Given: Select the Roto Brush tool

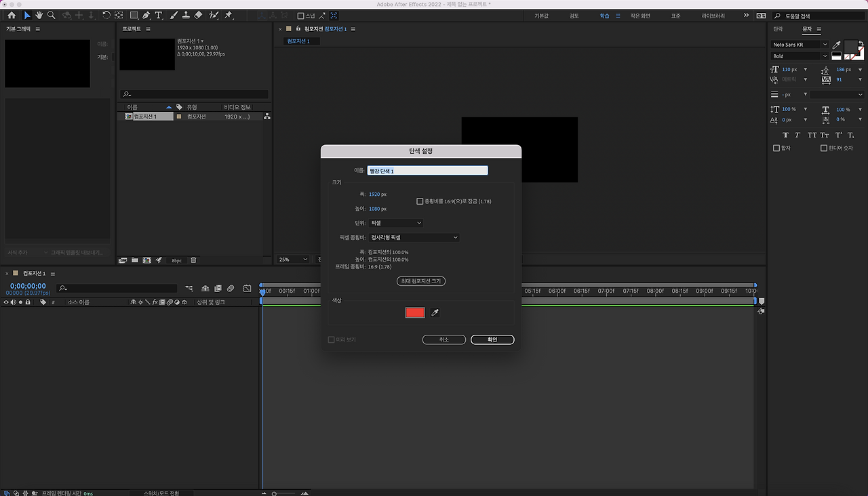Looking at the screenshot, I should [x=214, y=15].
